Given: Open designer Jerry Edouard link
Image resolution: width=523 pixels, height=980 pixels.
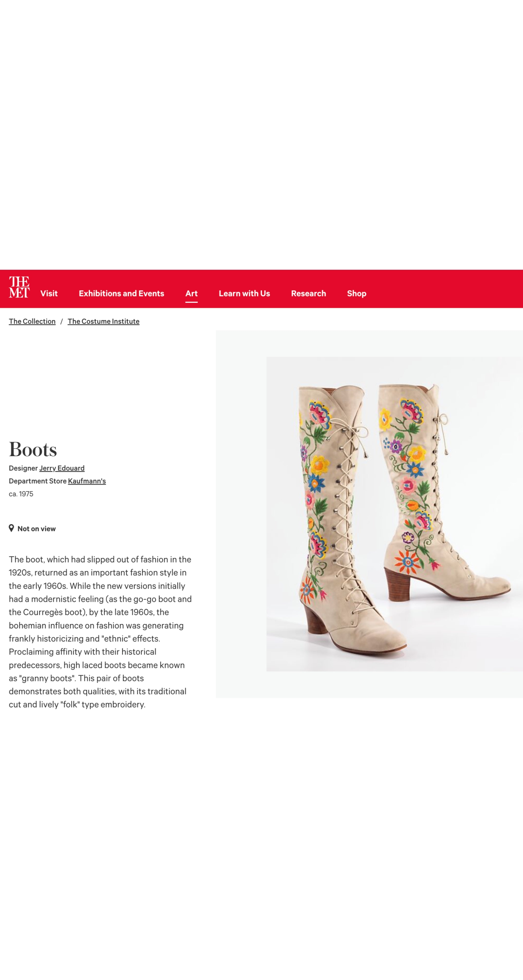Looking at the screenshot, I should (x=62, y=468).
